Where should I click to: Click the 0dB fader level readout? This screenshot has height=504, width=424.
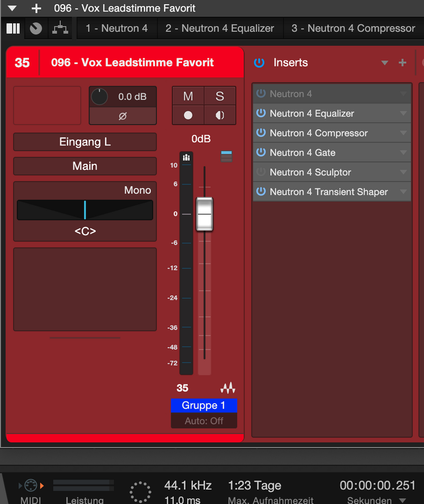(x=201, y=139)
